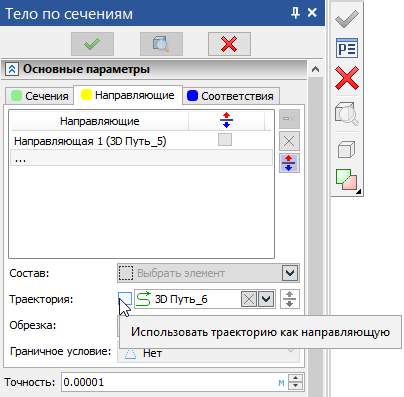Select the Направляющая 1 (3D Путь_5) row
The image size is (404, 397).
click(x=142, y=141)
